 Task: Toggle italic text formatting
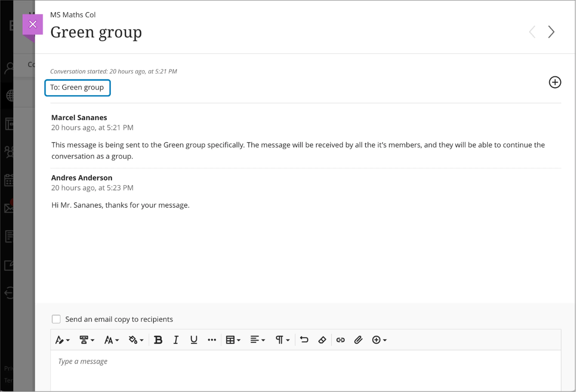pyautogui.click(x=176, y=340)
